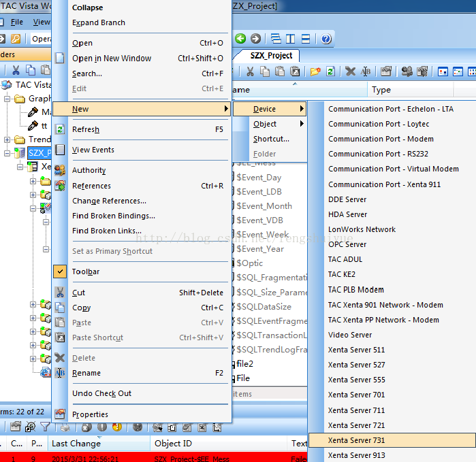The image size is (476, 462).
Task: Collapse the Graph folder node
Action: click(7, 99)
